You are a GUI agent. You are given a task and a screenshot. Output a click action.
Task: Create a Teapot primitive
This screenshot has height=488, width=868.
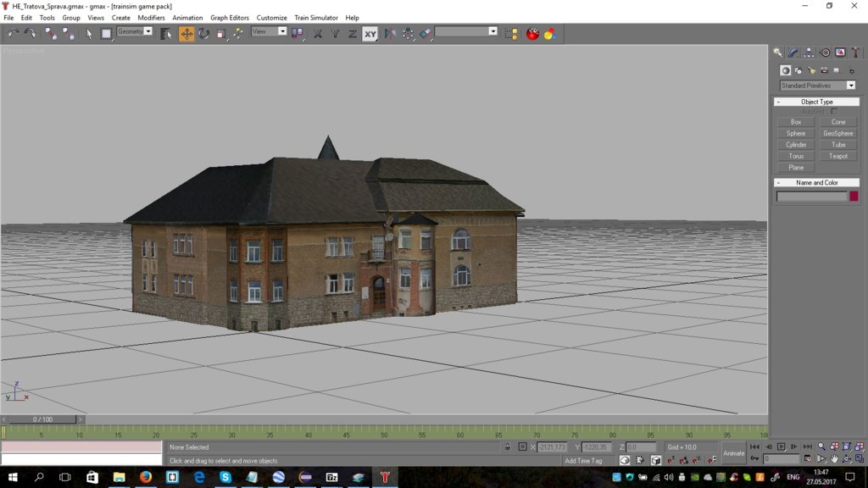[838, 156]
